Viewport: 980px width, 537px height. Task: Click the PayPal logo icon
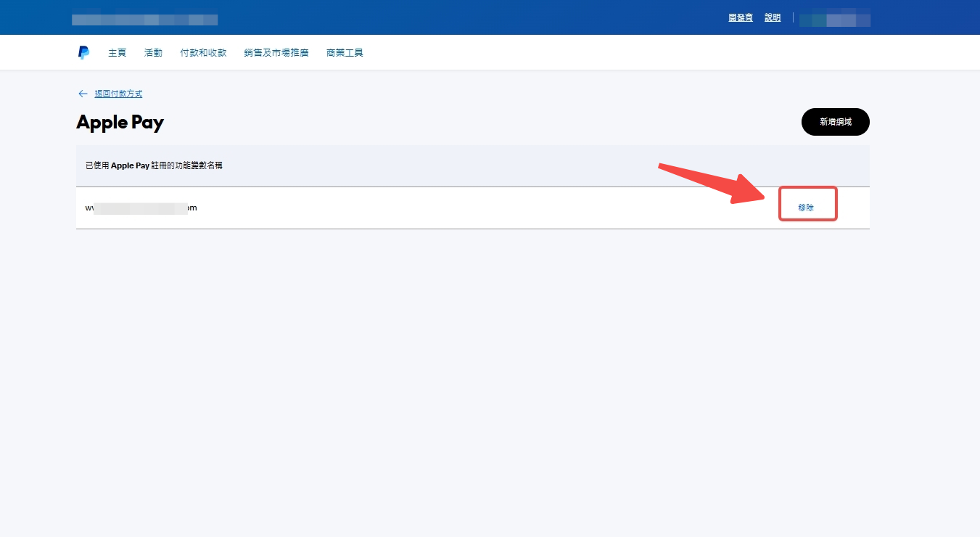83,52
